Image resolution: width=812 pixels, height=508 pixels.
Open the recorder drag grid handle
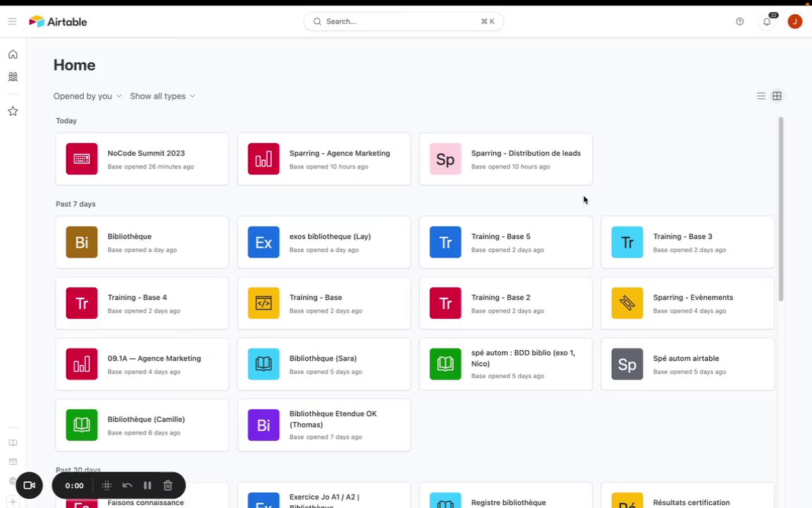point(106,485)
